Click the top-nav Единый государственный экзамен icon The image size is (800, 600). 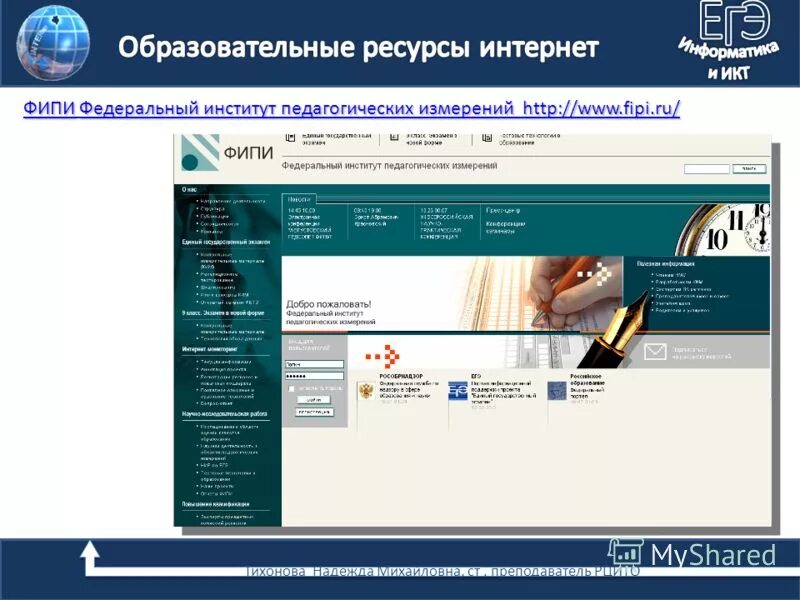[x=290, y=138]
